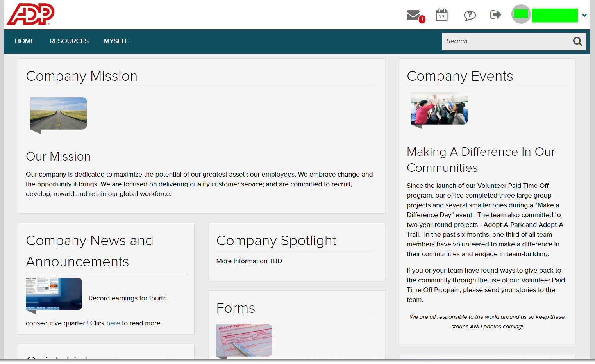Click the Company Events team photo
The width and height of the screenshot is (595, 364).
(439, 109)
